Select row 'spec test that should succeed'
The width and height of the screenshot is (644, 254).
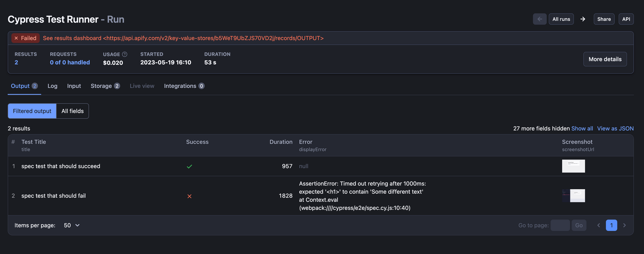point(321,166)
